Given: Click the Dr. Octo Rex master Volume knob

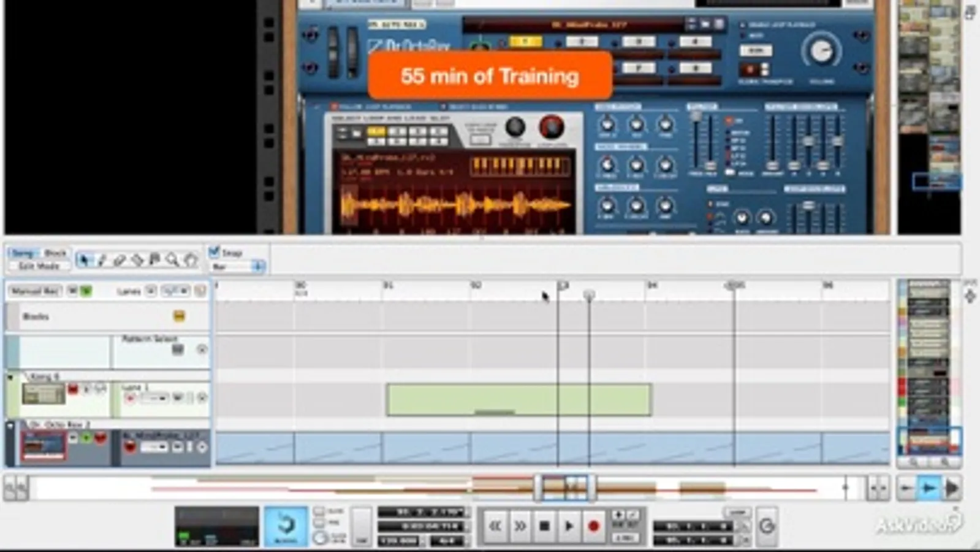Looking at the screenshot, I should point(821,52).
